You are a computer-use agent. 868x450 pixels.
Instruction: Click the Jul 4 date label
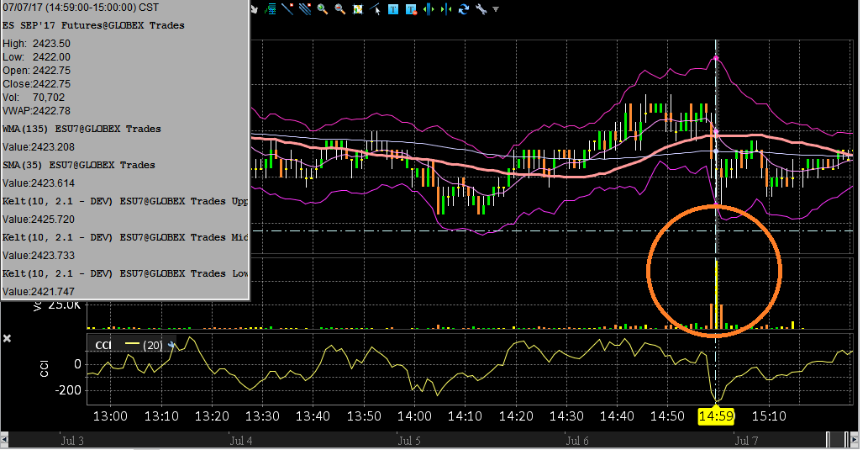coord(241,441)
